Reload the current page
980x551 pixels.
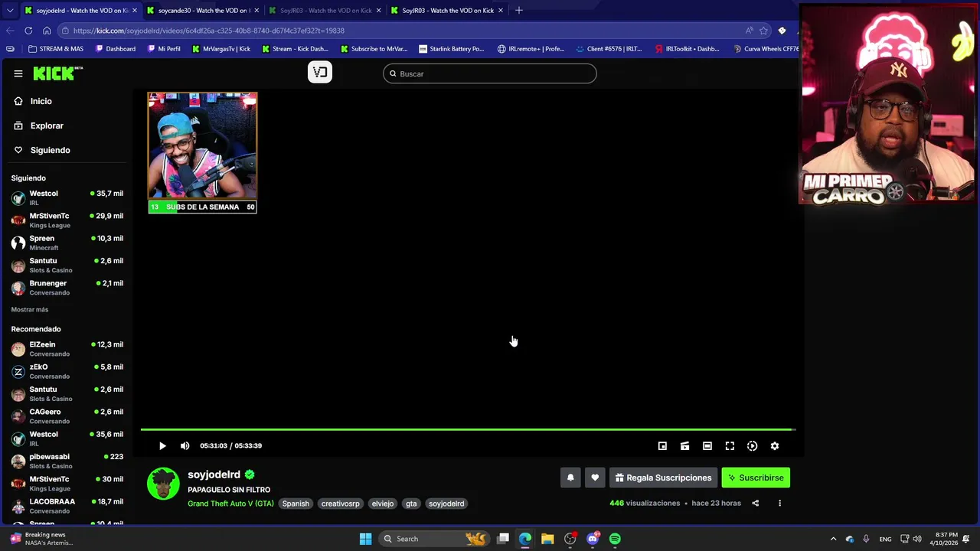click(28, 31)
